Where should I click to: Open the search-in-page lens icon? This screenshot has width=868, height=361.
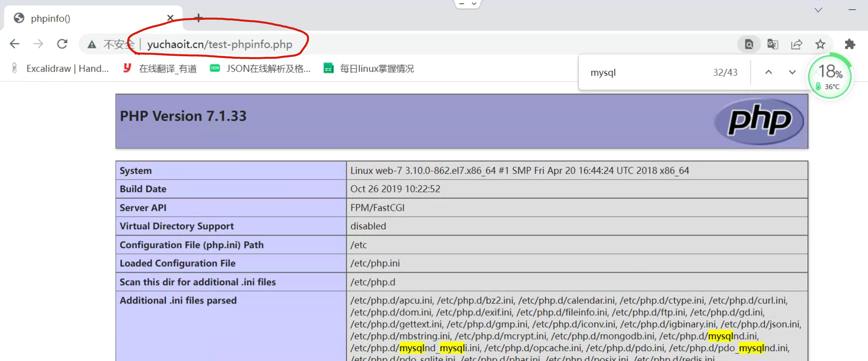(749, 44)
